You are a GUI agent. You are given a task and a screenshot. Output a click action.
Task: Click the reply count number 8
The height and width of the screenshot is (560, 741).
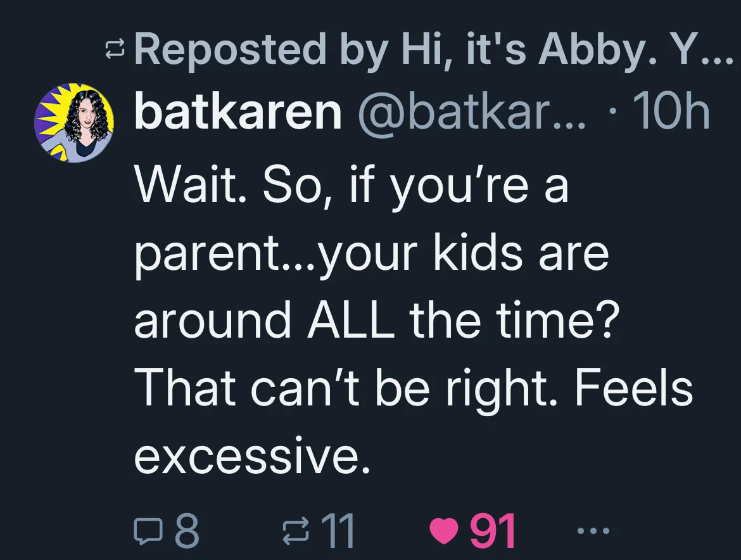[x=187, y=531]
